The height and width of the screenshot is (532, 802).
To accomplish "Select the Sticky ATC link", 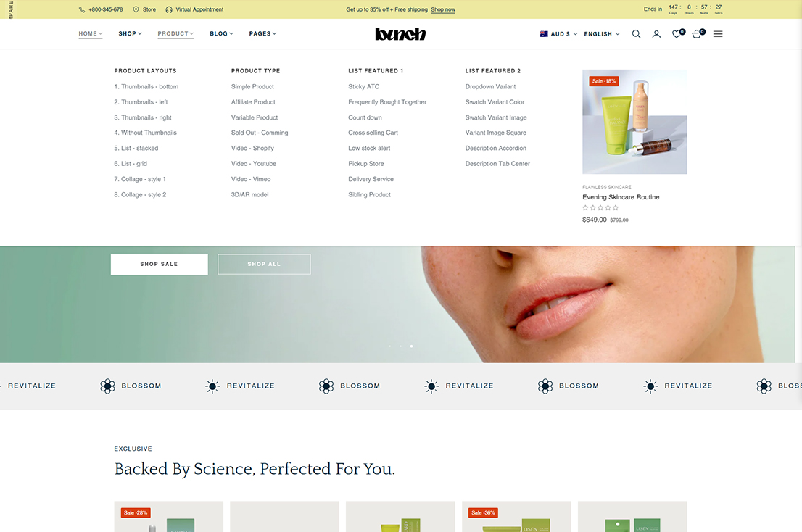I will pos(363,86).
